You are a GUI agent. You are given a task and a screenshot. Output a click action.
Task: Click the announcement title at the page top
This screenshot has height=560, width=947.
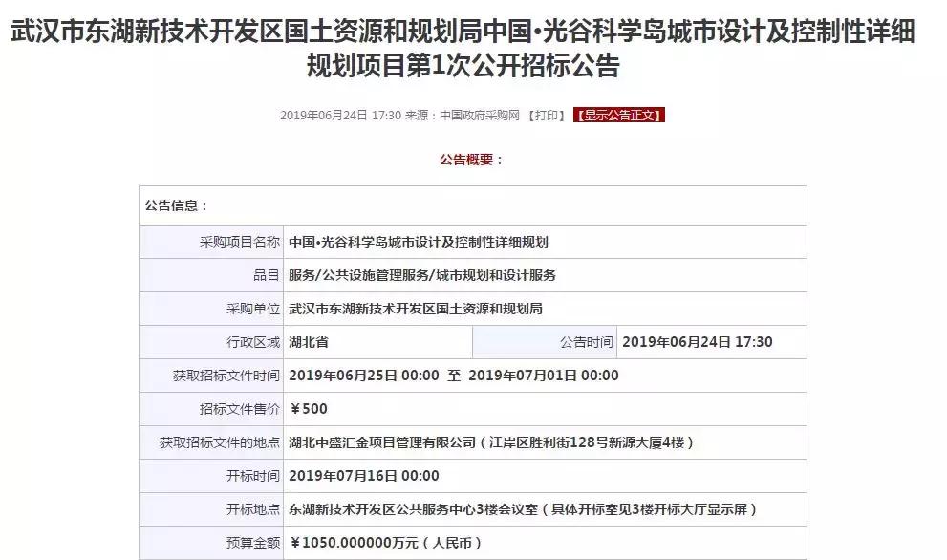(x=473, y=48)
